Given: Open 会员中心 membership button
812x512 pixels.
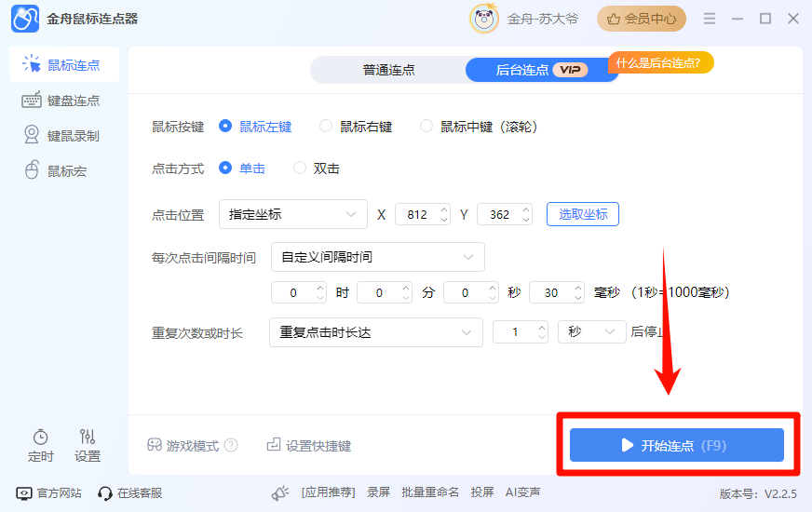Looking at the screenshot, I should click(x=641, y=20).
